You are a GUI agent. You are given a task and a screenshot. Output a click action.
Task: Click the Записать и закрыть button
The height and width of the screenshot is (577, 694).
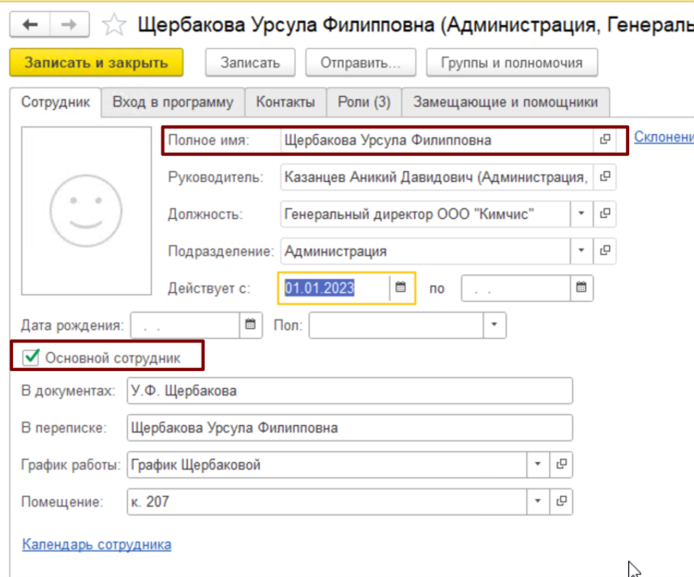[96, 62]
